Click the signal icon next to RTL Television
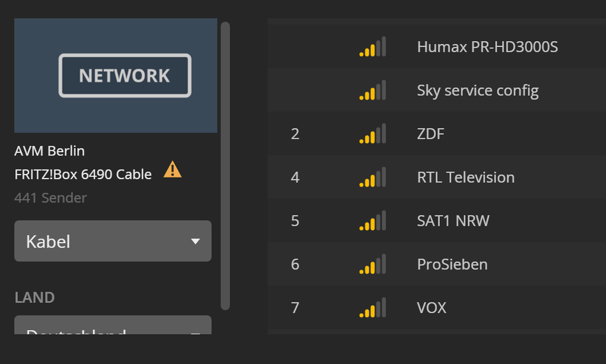 (372, 178)
